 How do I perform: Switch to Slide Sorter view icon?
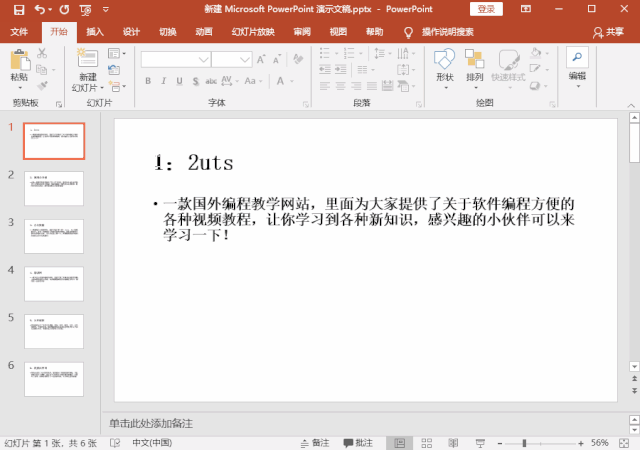427,443
